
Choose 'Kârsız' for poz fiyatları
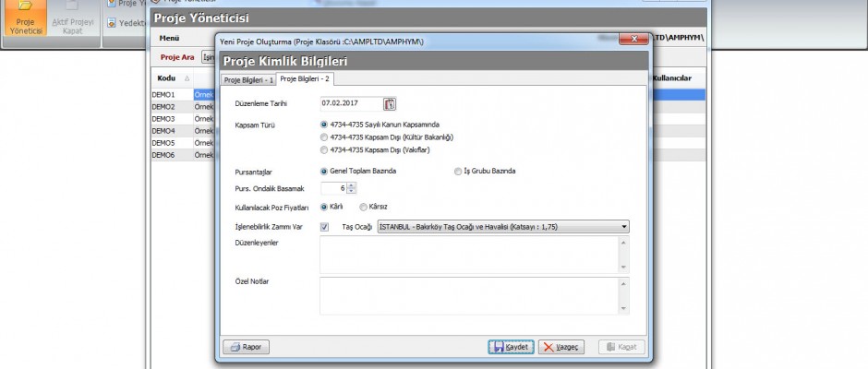point(364,207)
